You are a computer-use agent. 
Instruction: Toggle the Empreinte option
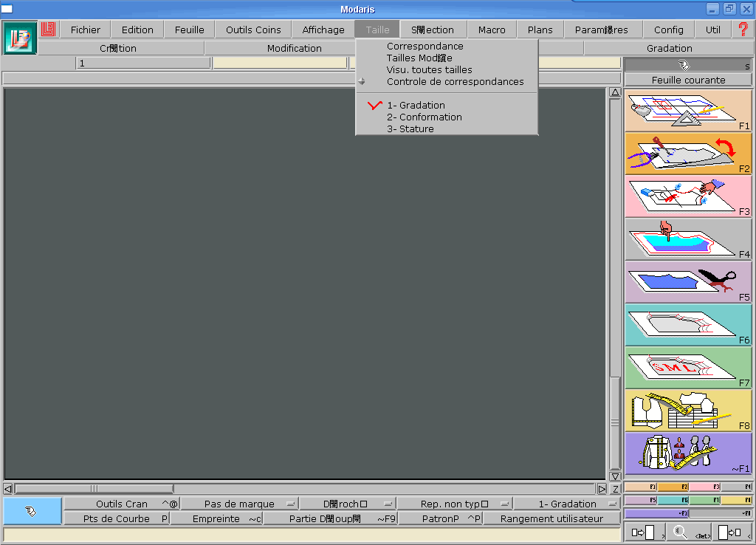point(216,519)
